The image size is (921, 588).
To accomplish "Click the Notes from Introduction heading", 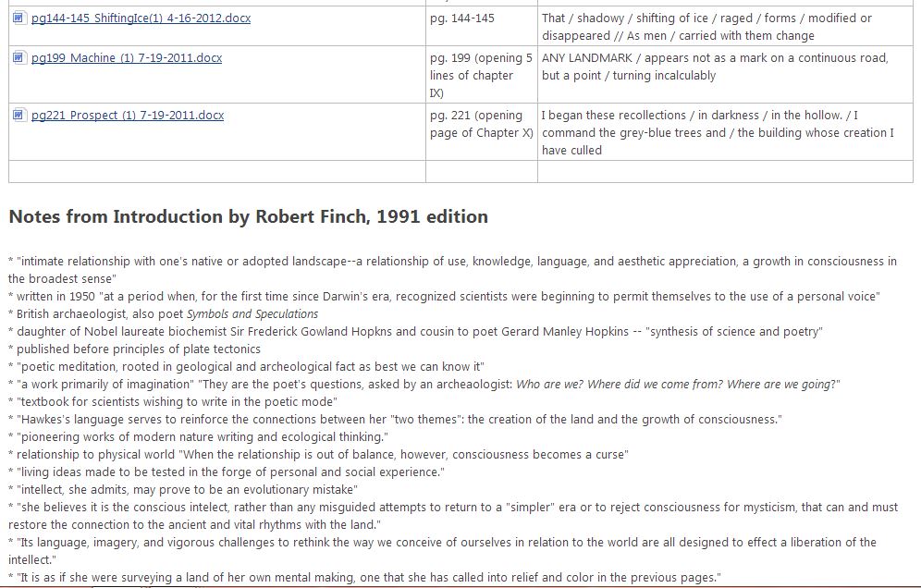I will [248, 217].
